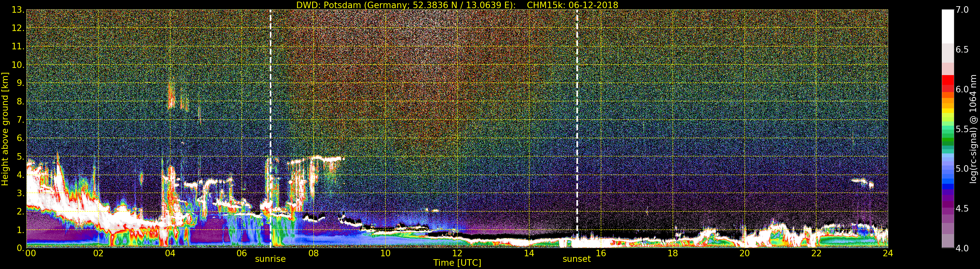Screen dimensions: 980x269
Task: Click the white dashed sunrise line
Action: [x=270, y=129]
